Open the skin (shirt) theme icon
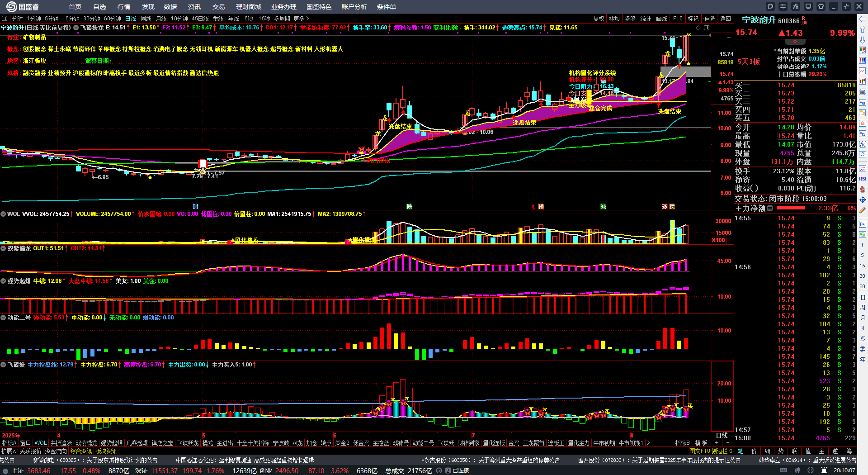 (821, 6)
